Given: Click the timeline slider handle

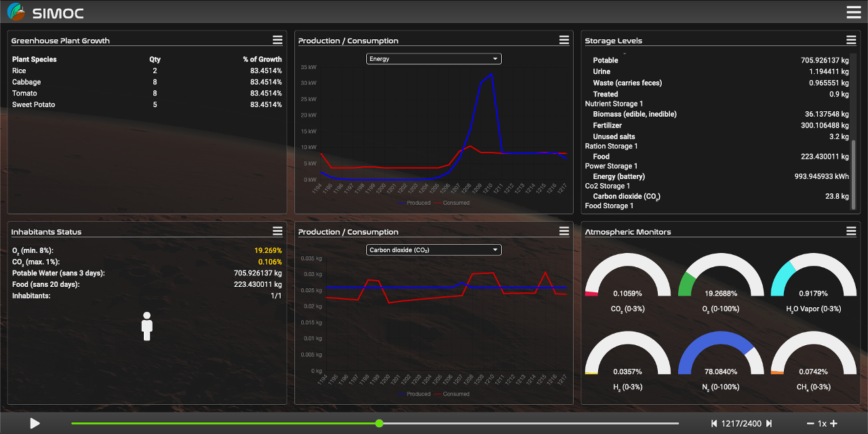Looking at the screenshot, I should tap(380, 423).
